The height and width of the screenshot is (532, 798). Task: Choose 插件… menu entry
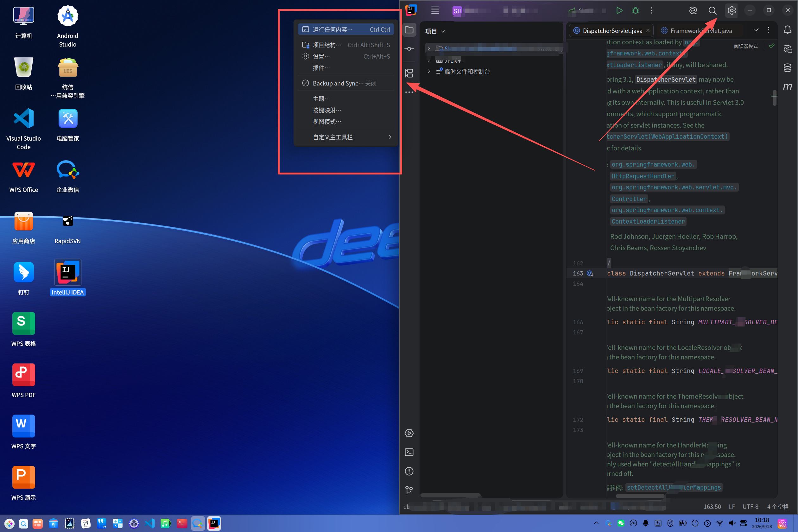(x=346, y=68)
